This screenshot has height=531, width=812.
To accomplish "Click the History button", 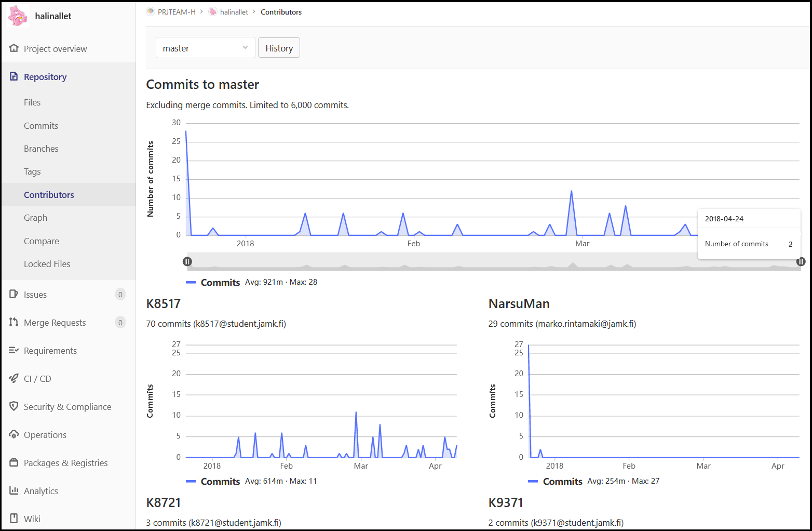I will [279, 48].
